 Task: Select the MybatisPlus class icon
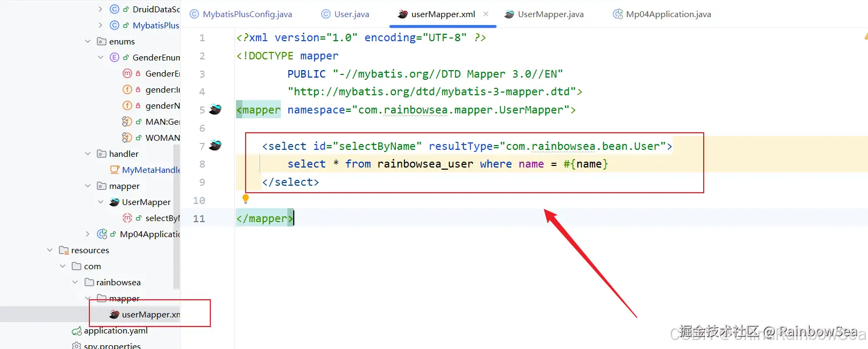[x=114, y=25]
